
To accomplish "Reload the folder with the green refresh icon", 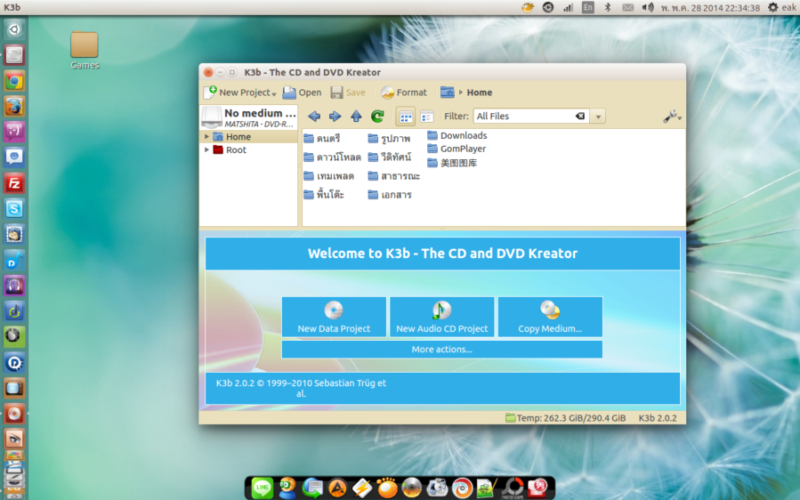I will 378,116.
